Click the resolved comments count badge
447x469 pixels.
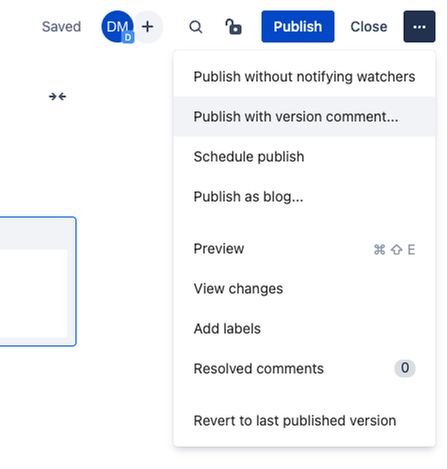405,368
